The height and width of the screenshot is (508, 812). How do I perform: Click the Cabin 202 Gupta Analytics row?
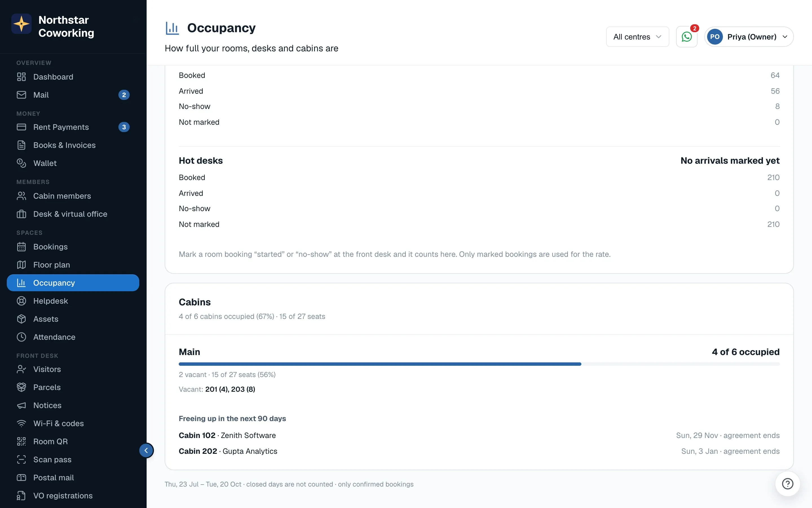click(479, 451)
